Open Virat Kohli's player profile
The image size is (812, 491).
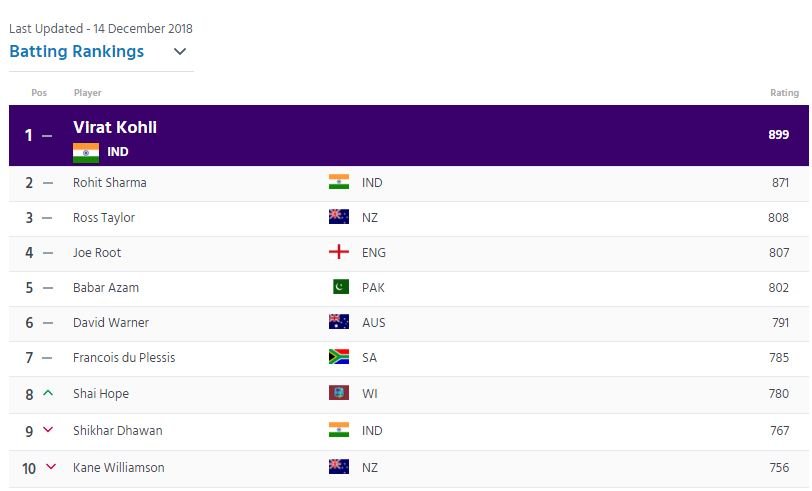[x=115, y=127]
